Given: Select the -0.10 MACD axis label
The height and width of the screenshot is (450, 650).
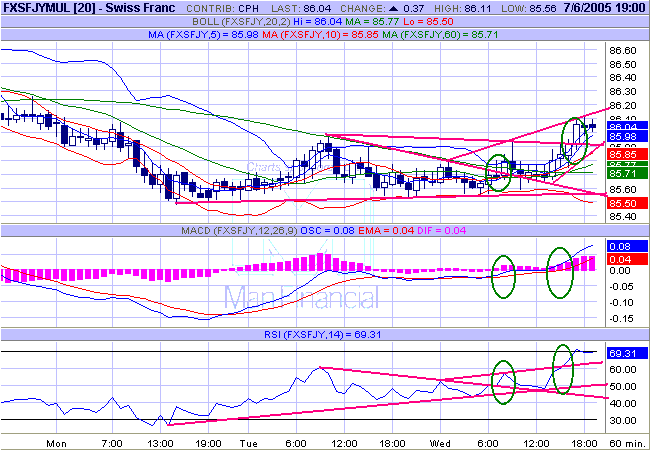Looking at the screenshot, I should 621,302.
